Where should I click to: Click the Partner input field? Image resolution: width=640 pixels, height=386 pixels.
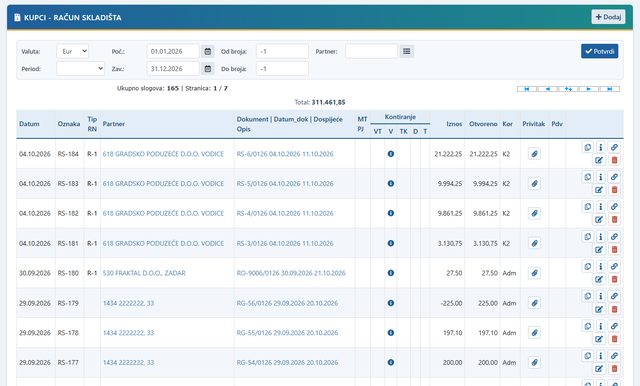pos(371,51)
